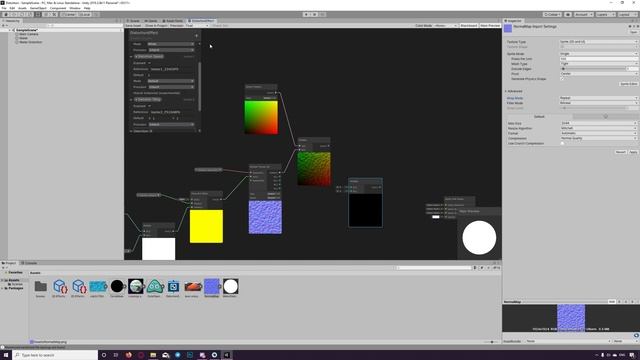This screenshot has width=640, height=360.
Task: Select the Rect tool in Unity toolbar
Action: pyautogui.click(x=38, y=14)
